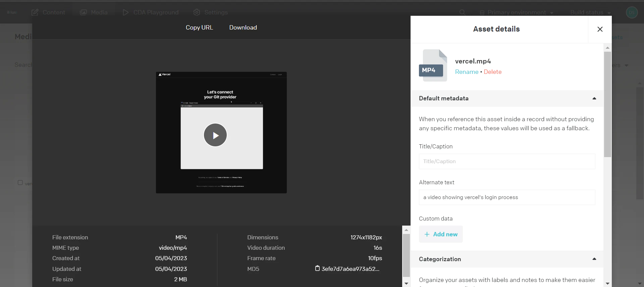Click the Updated at date 05/04/2023

(x=171, y=269)
